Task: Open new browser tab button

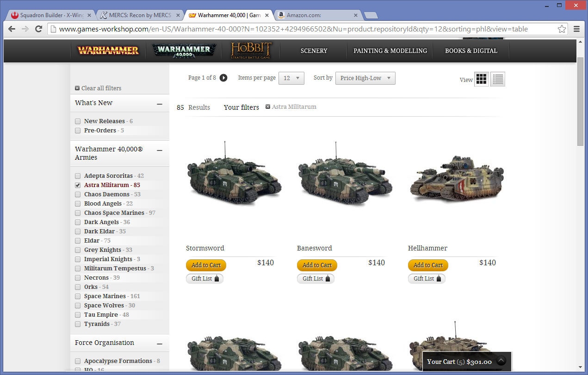Action: pos(371,15)
